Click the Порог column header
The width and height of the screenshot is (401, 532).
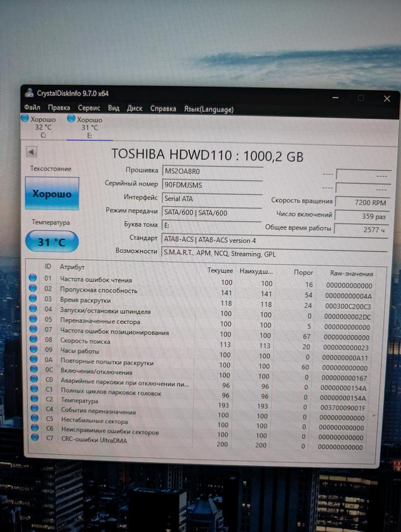click(x=304, y=273)
